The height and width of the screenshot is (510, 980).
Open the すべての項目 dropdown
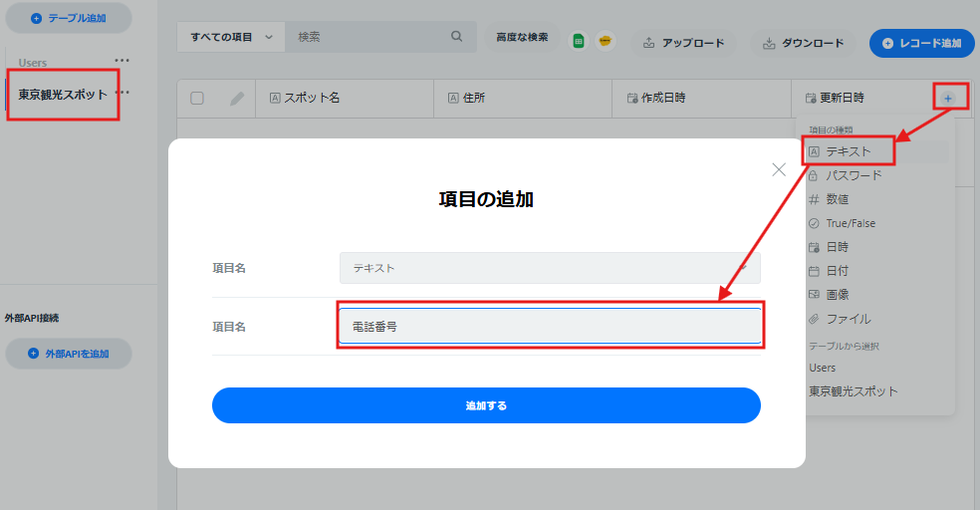[x=231, y=37]
